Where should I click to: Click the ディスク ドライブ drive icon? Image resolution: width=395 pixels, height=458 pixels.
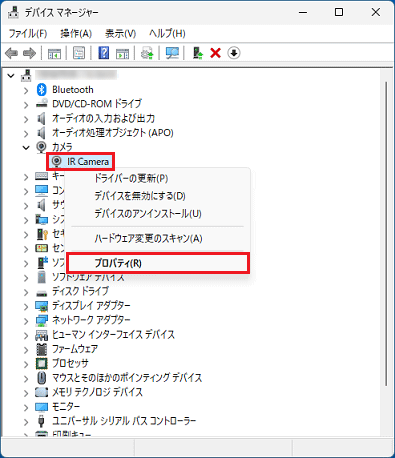41,293
